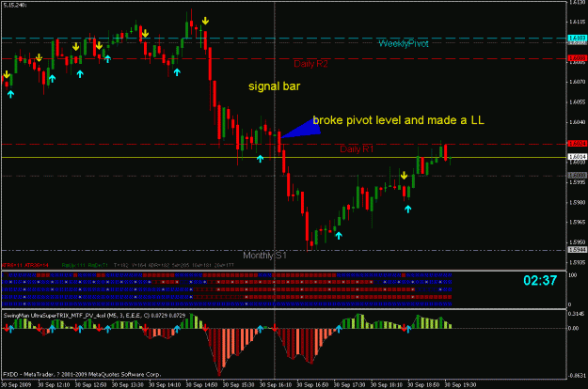Click the green RngUp:111 RngDn:71 readout
This screenshot has height=389, width=588.
point(85,266)
